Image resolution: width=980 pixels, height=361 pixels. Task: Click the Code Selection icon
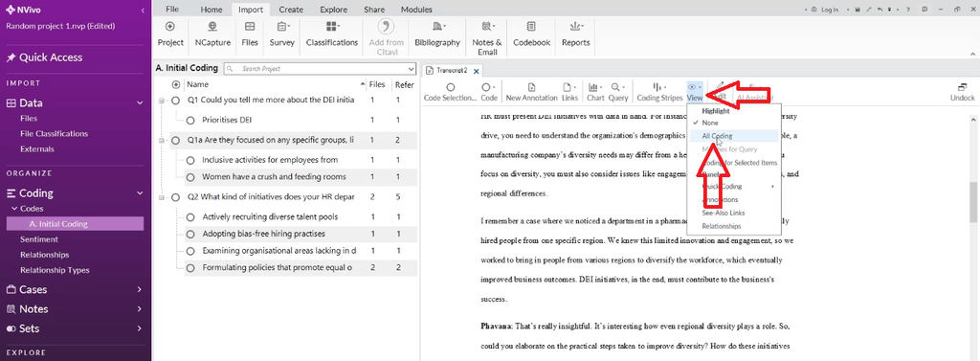[450, 87]
